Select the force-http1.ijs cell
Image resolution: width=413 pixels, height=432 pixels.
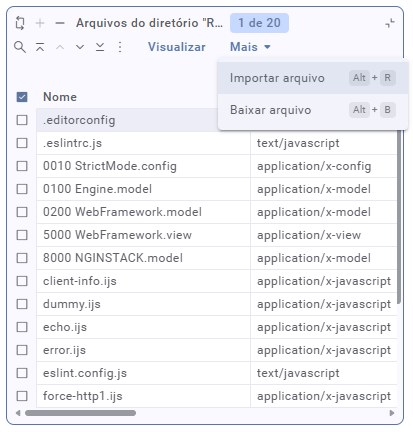(143, 396)
